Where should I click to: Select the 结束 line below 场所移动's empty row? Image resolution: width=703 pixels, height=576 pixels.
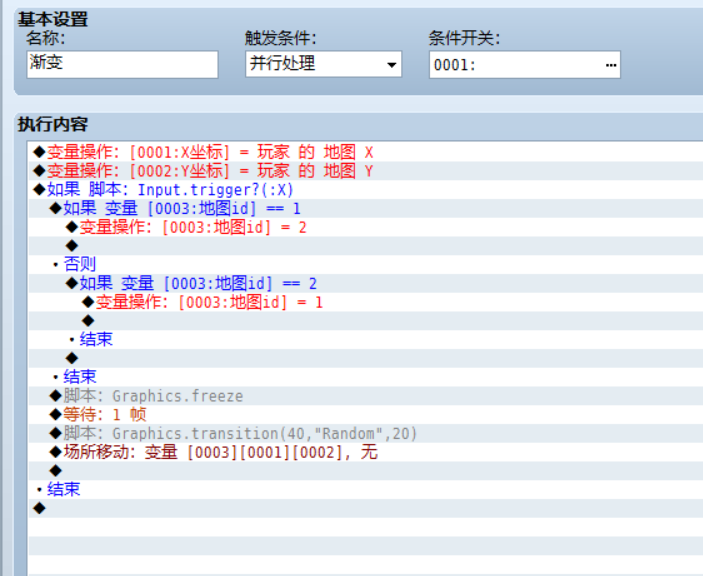(365, 489)
